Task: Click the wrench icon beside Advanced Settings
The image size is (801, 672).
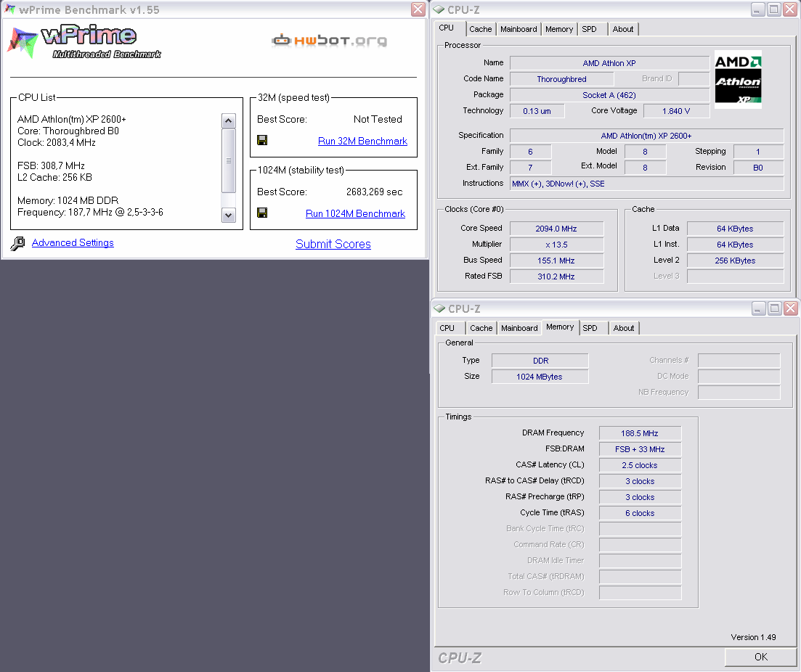Action: point(17,244)
